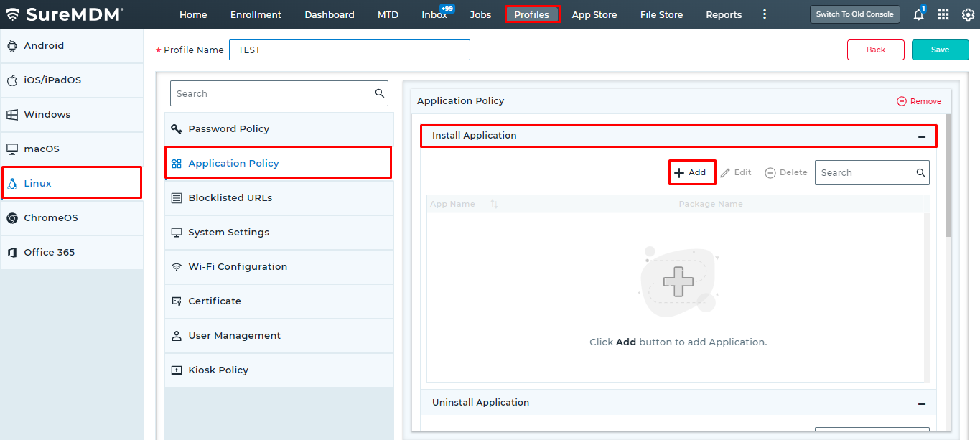Go to the Enrollment tab

[x=256, y=14]
